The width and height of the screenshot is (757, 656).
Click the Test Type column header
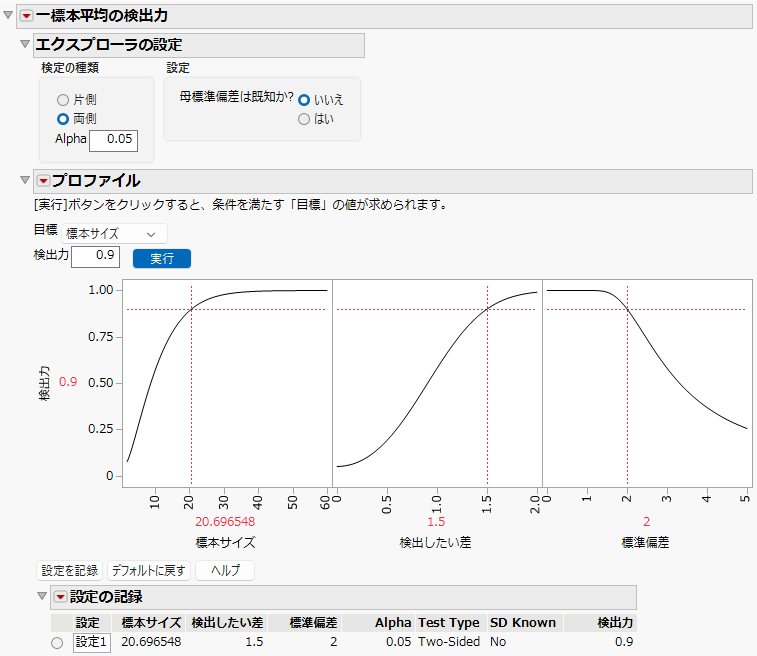(449, 623)
